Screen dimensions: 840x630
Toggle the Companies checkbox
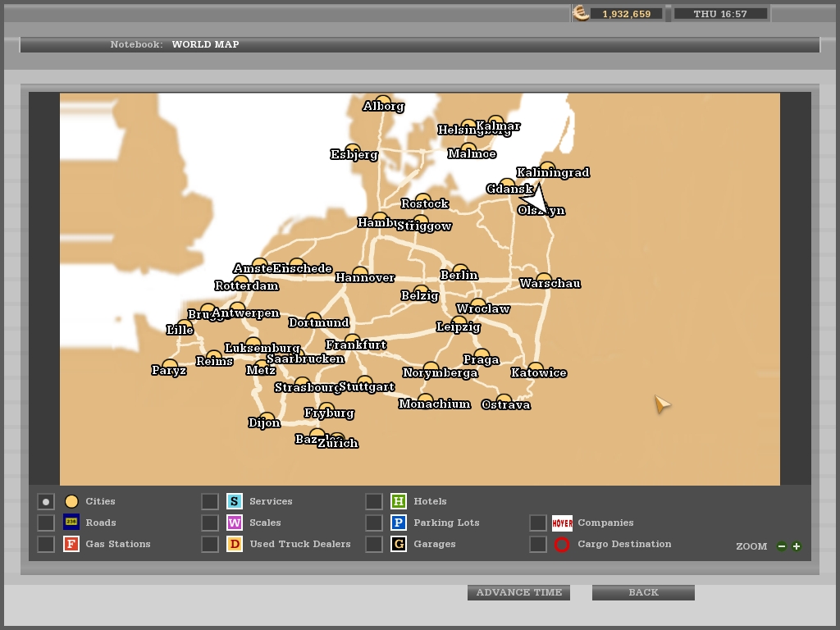click(538, 523)
